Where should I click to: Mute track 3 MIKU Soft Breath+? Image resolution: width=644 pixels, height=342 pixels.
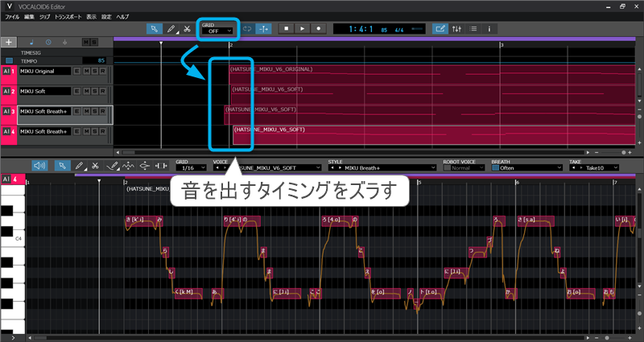(87, 111)
